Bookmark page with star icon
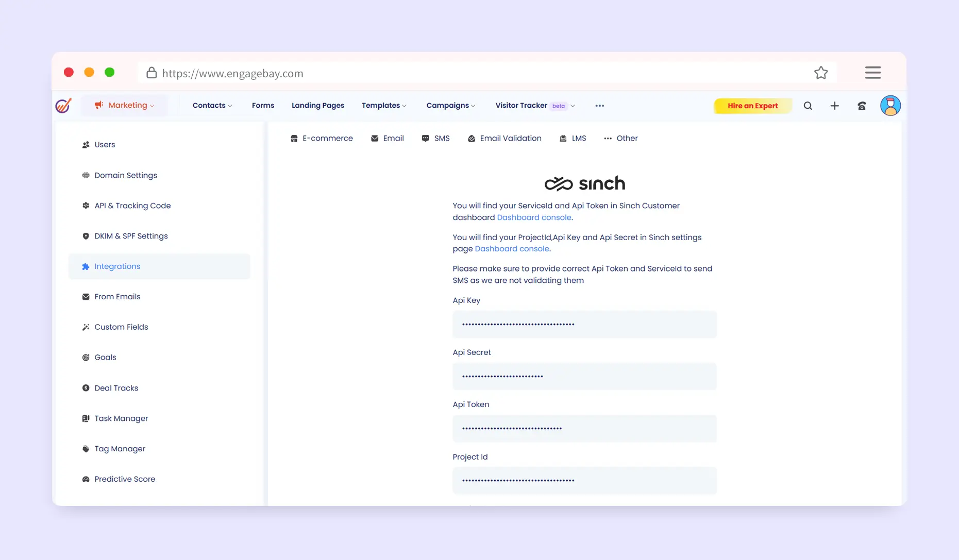Screen dimensions: 959x560 (821, 73)
